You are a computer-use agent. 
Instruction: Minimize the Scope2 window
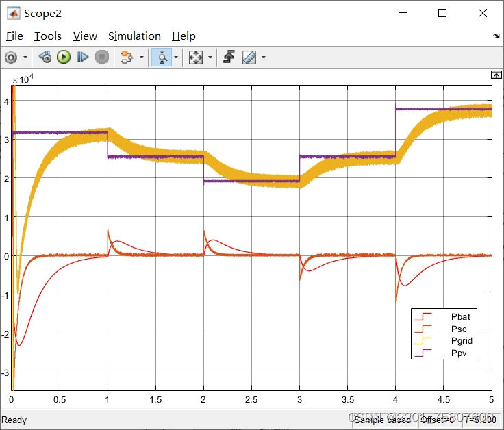(x=403, y=13)
